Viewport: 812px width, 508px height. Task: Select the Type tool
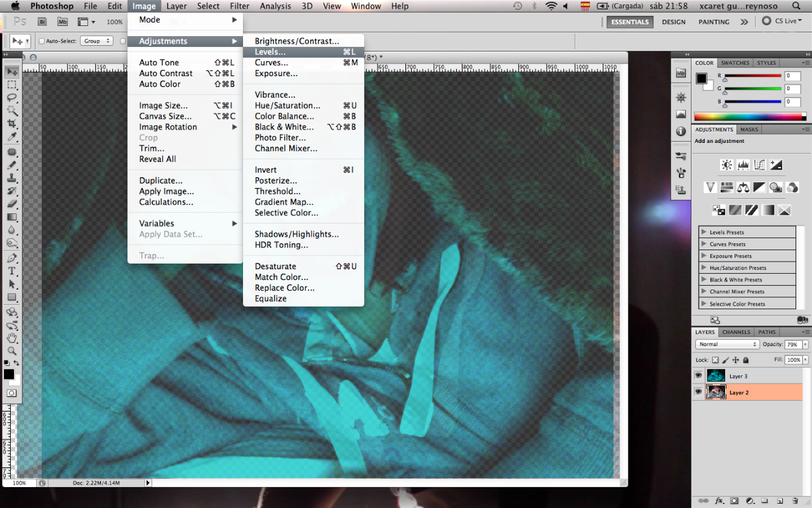(x=11, y=271)
